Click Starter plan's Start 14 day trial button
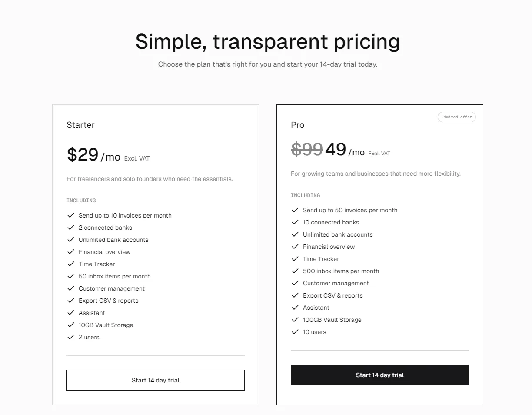The width and height of the screenshot is (532, 415). (x=156, y=380)
